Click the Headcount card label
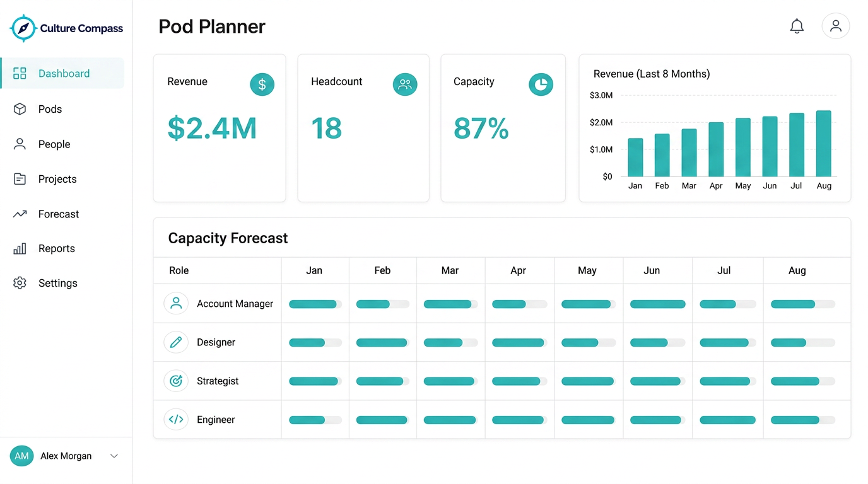 pyautogui.click(x=337, y=81)
